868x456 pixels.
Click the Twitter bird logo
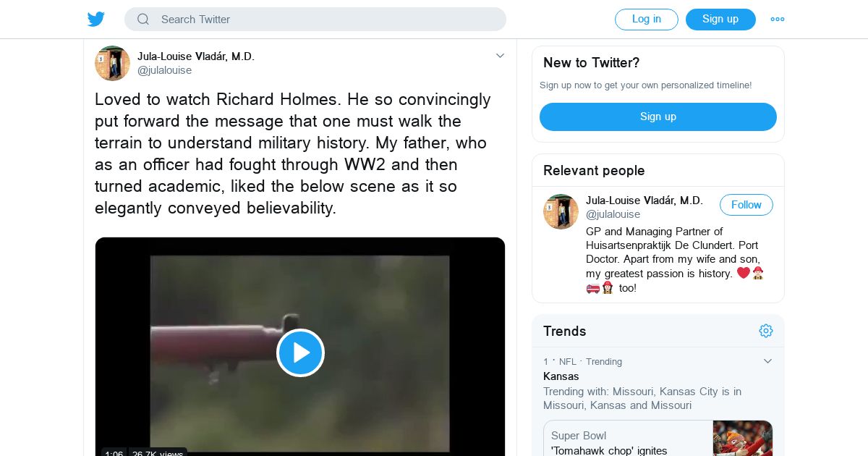96,20
